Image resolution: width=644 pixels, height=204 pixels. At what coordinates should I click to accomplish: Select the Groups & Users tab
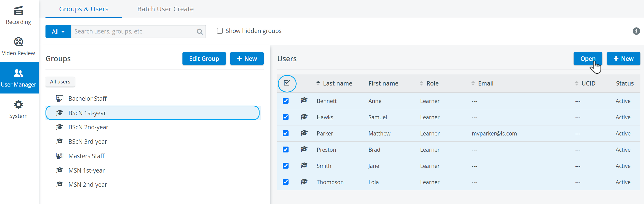[84, 9]
